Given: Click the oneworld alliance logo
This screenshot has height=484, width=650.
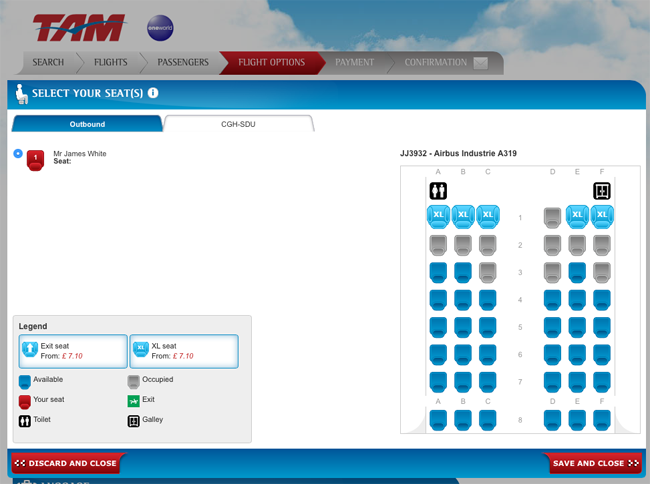Looking at the screenshot, I should pyautogui.click(x=160, y=28).
